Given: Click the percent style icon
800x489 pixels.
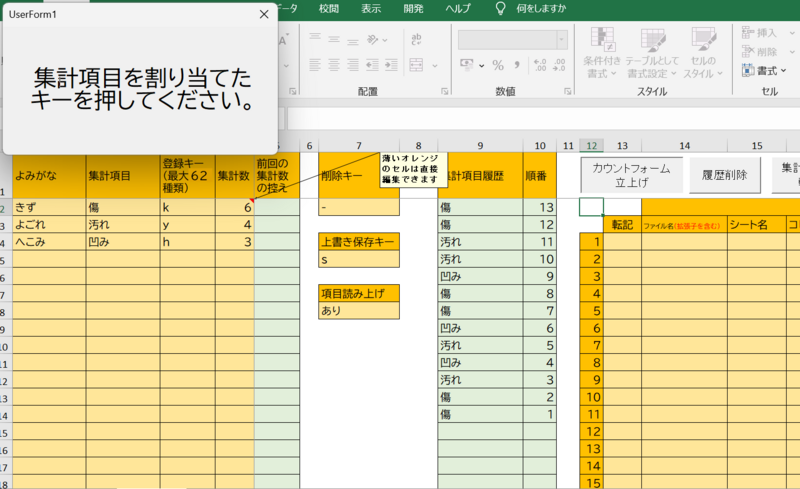Looking at the screenshot, I should 497,65.
